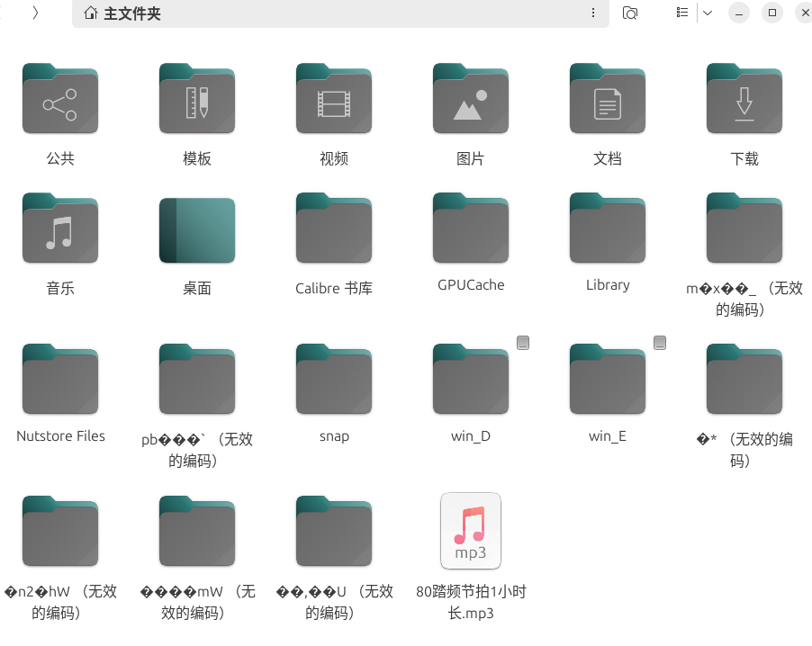Select the 音乐 music folder
Screen dimensions: 812x646
[x=60, y=228]
